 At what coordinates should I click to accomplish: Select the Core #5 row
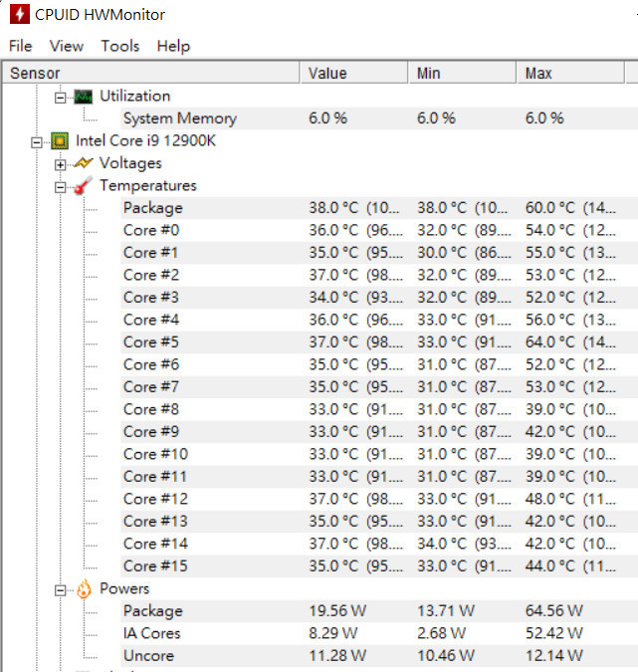coord(379,342)
